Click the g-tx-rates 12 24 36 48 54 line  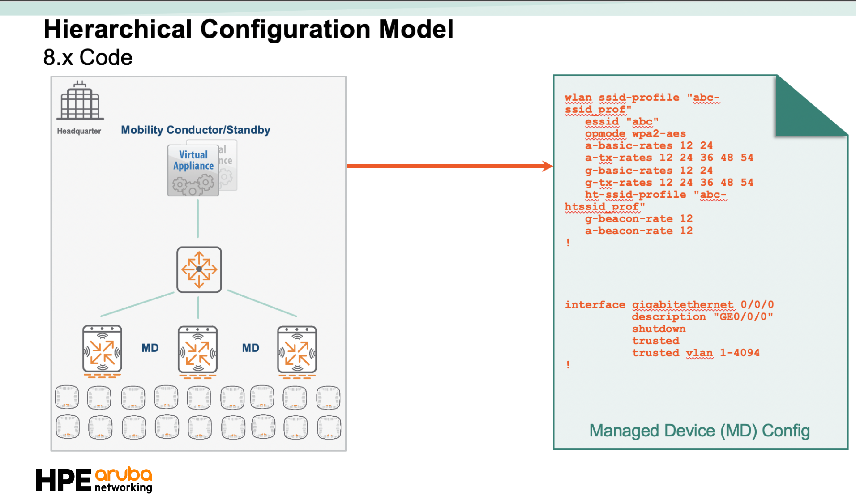tap(669, 183)
